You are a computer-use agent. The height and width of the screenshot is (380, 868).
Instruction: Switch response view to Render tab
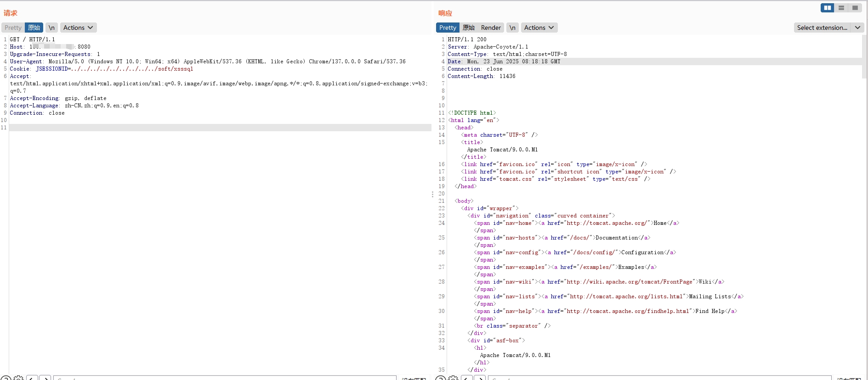pos(491,28)
